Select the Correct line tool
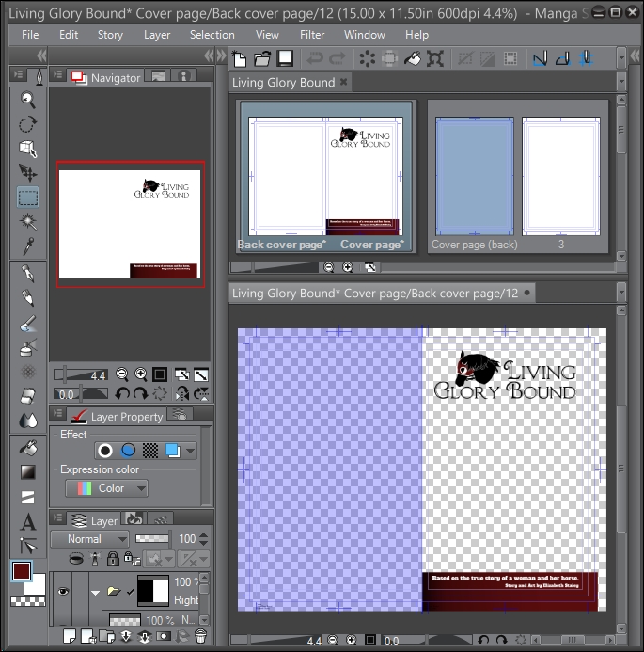 click(28, 546)
